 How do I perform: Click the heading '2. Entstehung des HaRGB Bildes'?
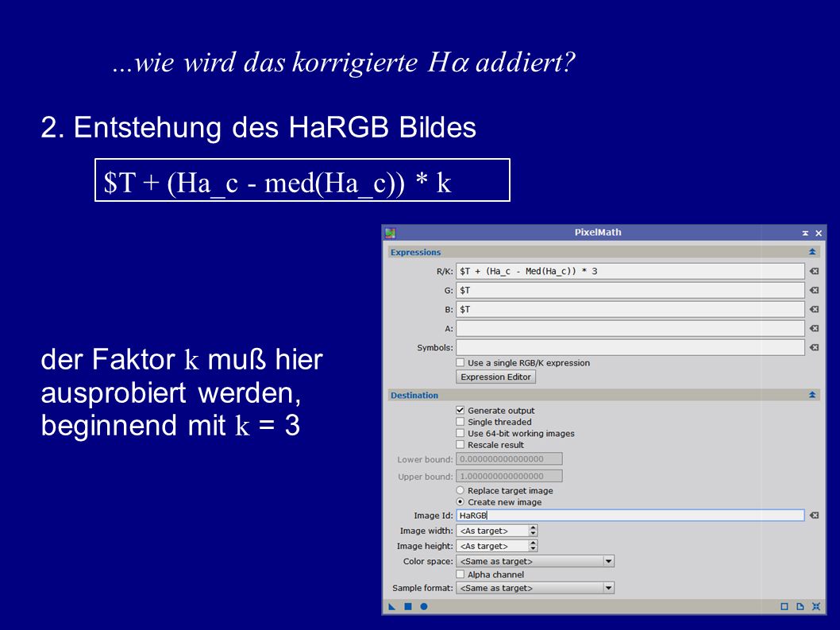[x=258, y=128]
